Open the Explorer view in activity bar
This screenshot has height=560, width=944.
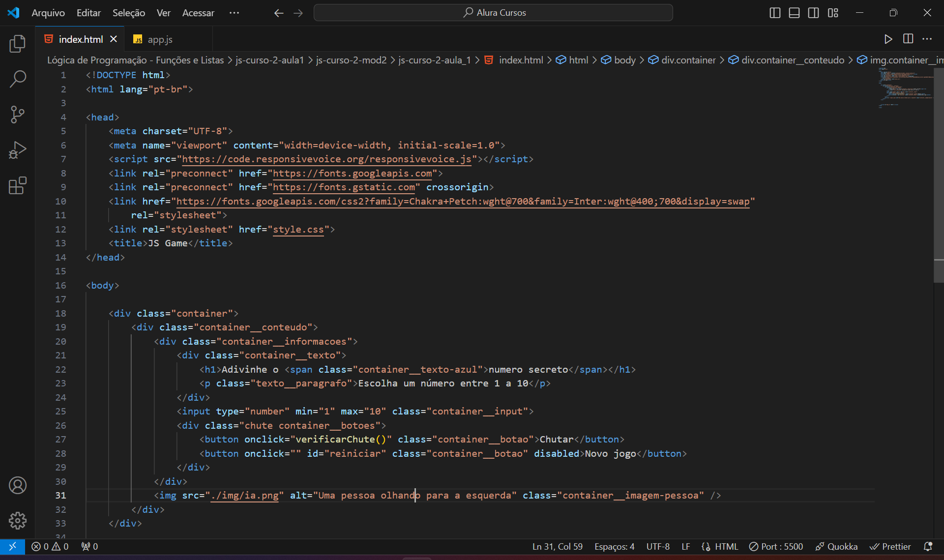point(17,44)
